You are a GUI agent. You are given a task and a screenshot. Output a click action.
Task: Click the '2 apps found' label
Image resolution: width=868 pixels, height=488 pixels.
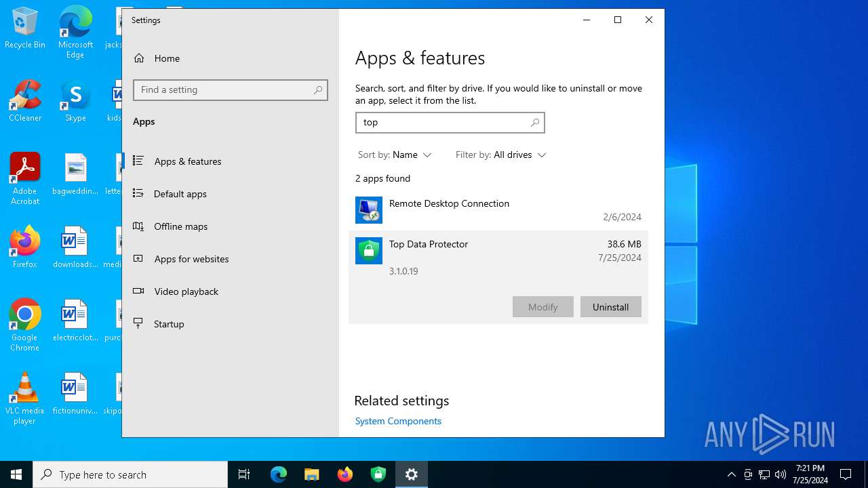coord(382,178)
